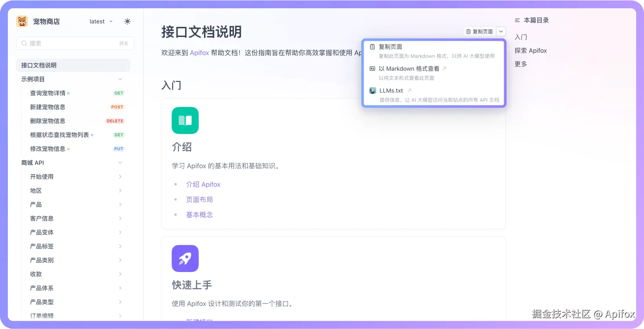
Task: Expand the 开始使用 folder arrow
Action: (x=120, y=177)
